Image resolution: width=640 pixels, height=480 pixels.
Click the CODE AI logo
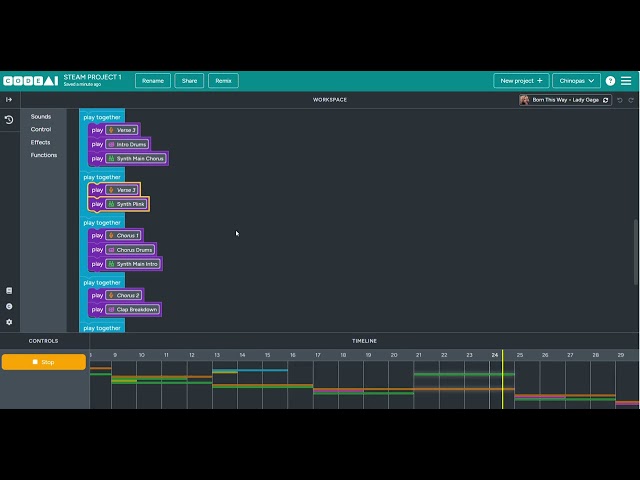(31, 81)
